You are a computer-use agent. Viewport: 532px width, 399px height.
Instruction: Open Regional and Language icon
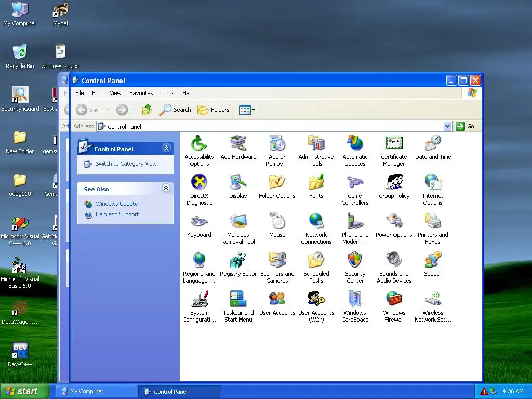(199, 260)
